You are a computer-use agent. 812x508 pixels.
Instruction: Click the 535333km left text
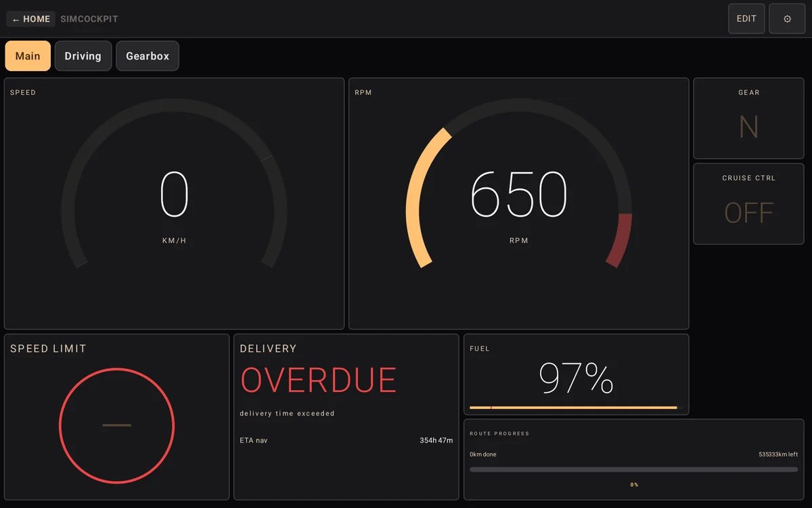tap(778, 454)
